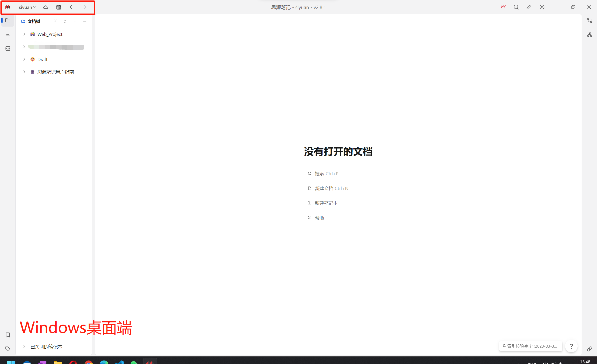Open the inbox panel icon

point(8,49)
